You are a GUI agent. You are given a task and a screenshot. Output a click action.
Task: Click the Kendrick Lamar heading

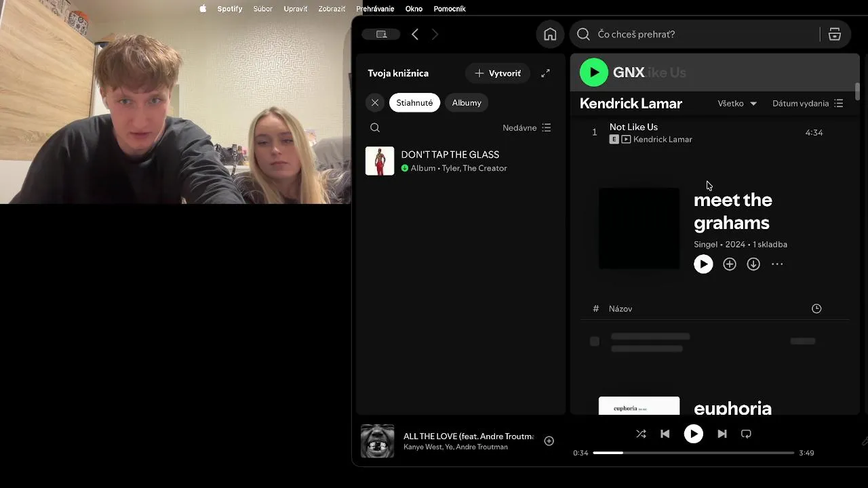(631, 103)
